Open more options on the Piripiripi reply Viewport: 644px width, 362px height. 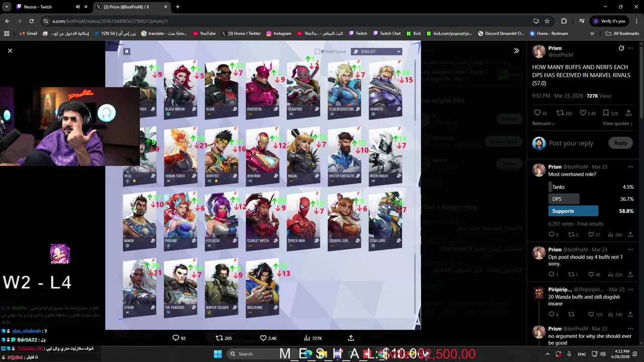pyautogui.click(x=630, y=290)
